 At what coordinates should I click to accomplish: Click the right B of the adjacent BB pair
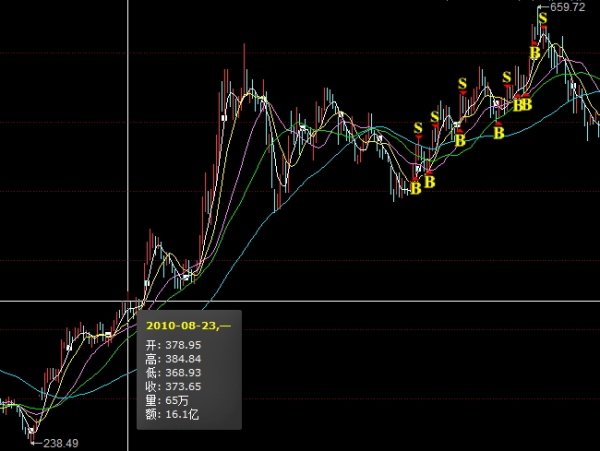coord(527,104)
